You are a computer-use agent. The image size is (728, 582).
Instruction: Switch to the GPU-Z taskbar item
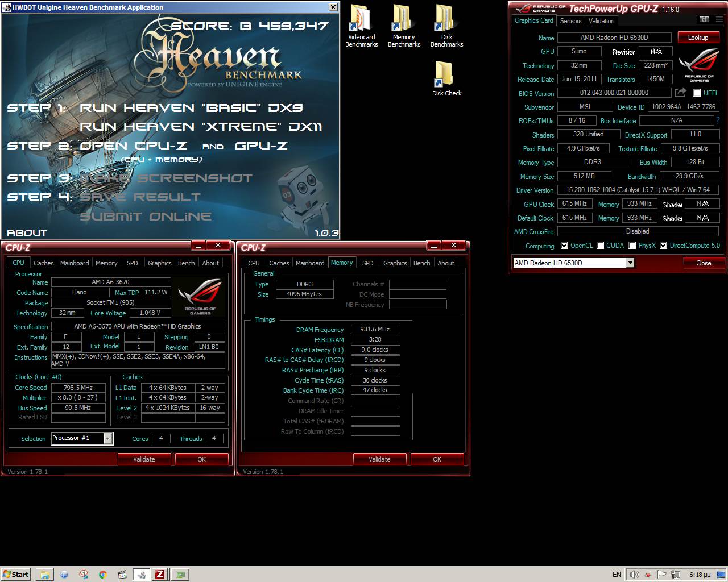coord(180,575)
